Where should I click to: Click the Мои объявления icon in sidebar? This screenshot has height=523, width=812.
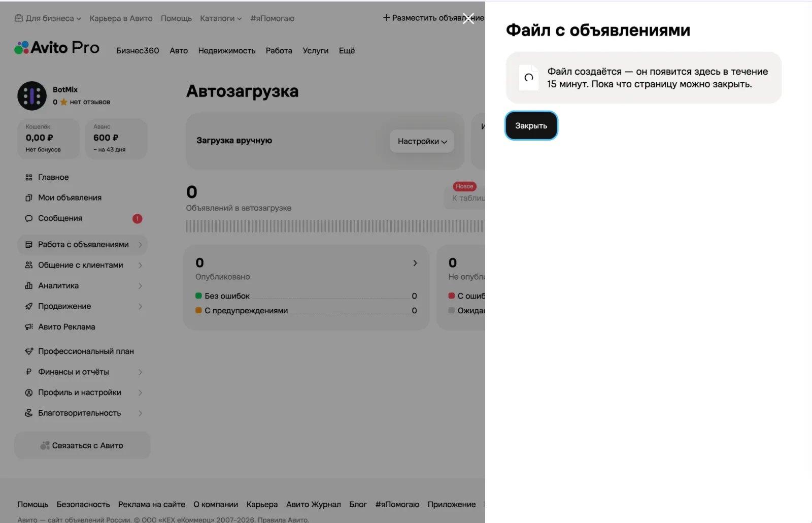point(29,198)
